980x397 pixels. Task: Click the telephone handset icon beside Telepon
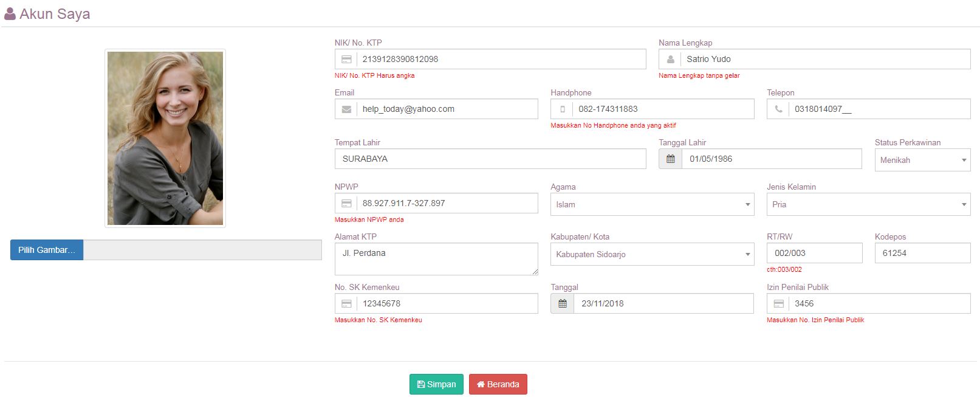coord(778,109)
